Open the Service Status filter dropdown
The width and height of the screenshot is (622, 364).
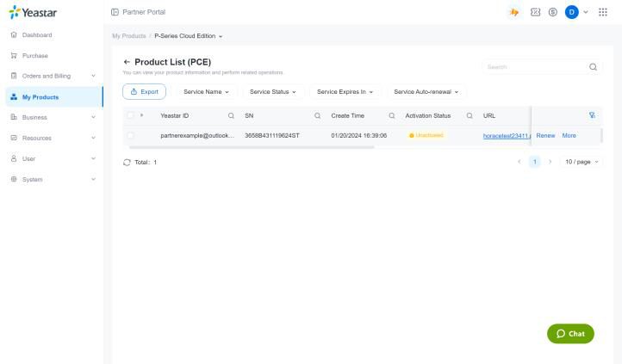tap(272, 92)
